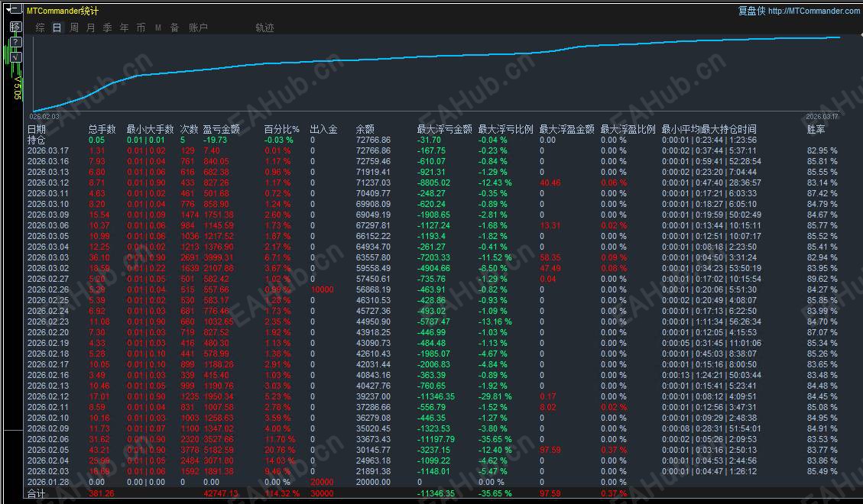The height and width of the screenshot is (504, 863).
Task: Click the 2026.03.17 chart end date
Action: [x=822, y=117]
